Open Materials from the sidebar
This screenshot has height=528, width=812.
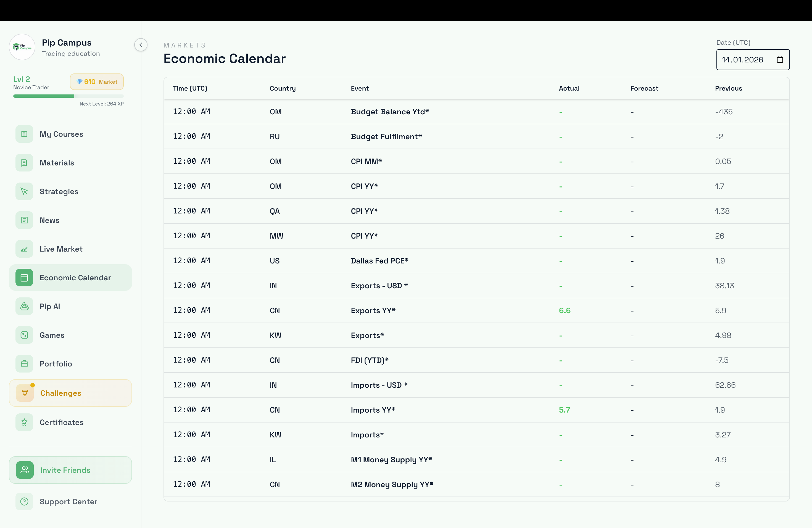click(x=57, y=163)
